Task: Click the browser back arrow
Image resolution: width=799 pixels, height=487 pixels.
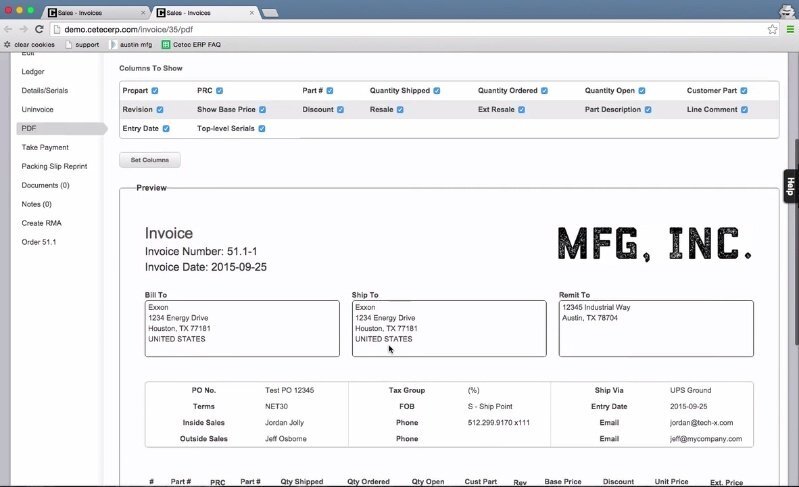Action: tap(10, 30)
